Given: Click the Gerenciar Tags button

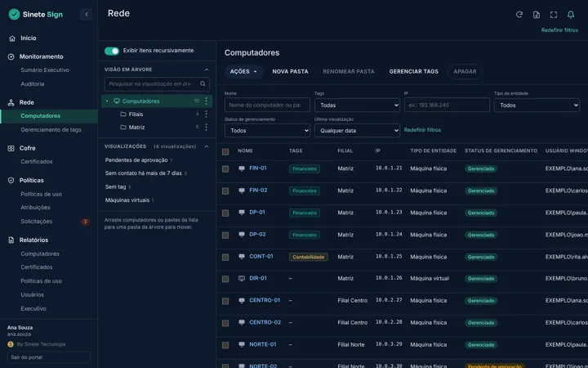Looking at the screenshot, I should (413, 71).
